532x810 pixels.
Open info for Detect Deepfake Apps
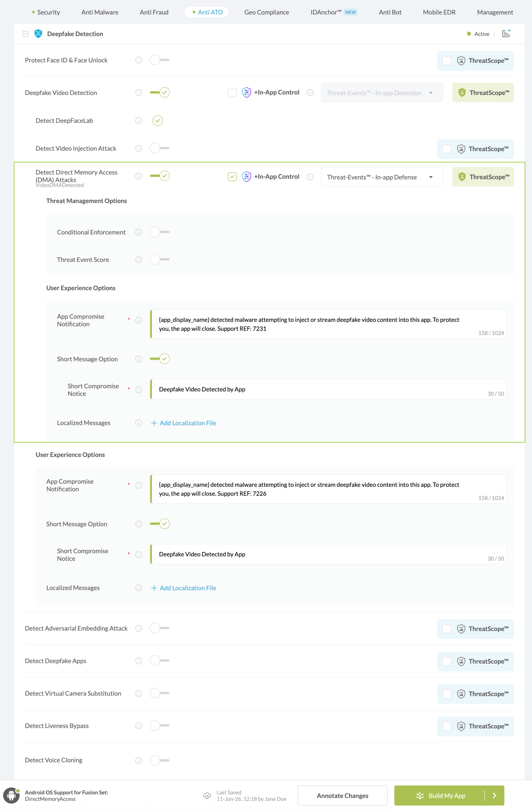(x=139, y=661)
